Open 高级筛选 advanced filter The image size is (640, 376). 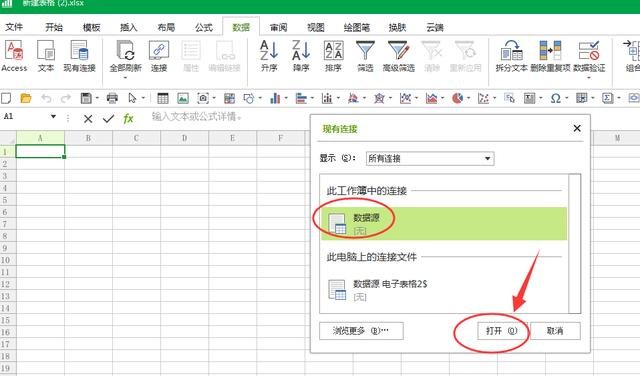398,56
